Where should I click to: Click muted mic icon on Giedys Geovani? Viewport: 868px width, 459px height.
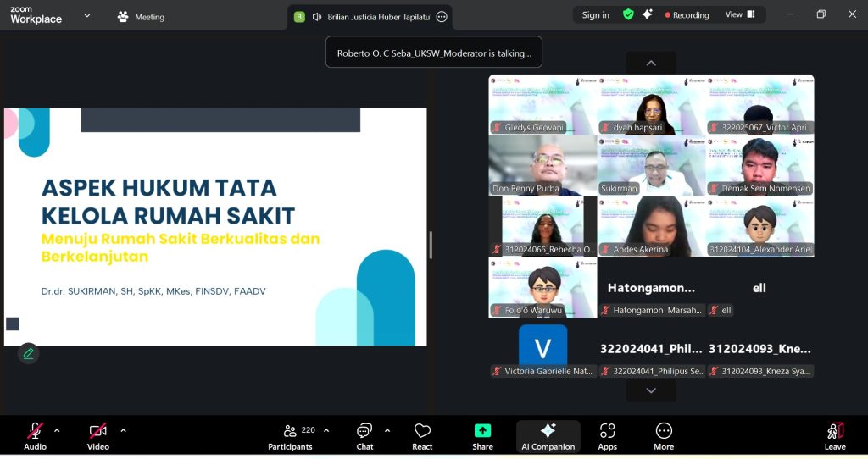click(x=497, y=128)
